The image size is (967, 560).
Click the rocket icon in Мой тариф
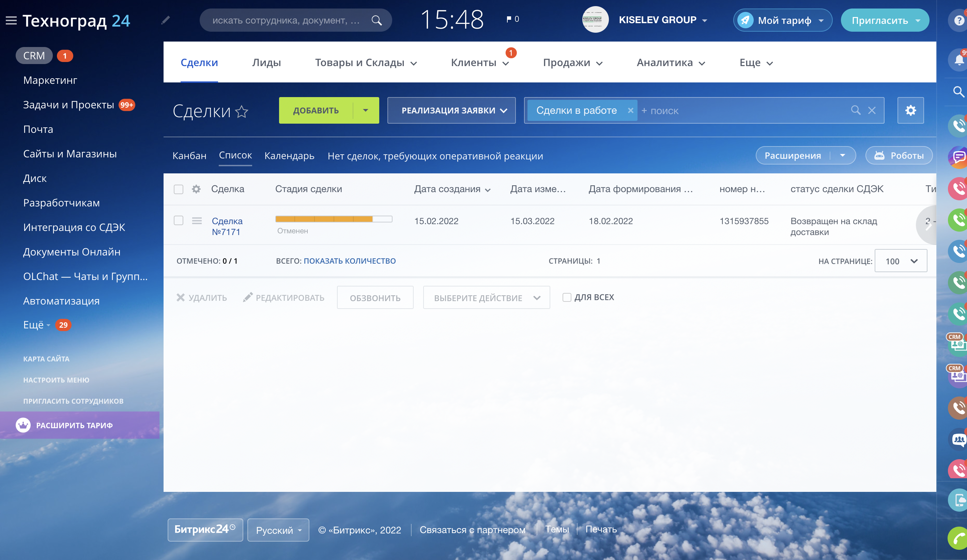tap(745, 20)
